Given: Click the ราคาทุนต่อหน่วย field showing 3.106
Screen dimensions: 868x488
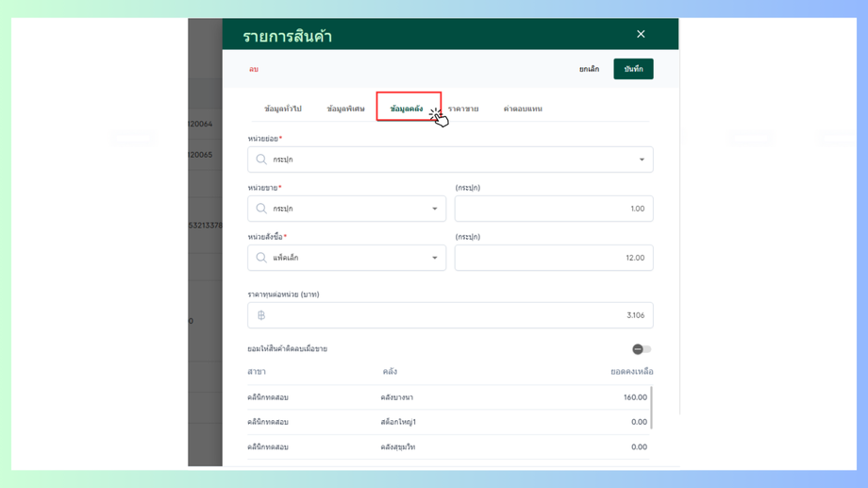Looking at the screenshot, I should point(450,315).
